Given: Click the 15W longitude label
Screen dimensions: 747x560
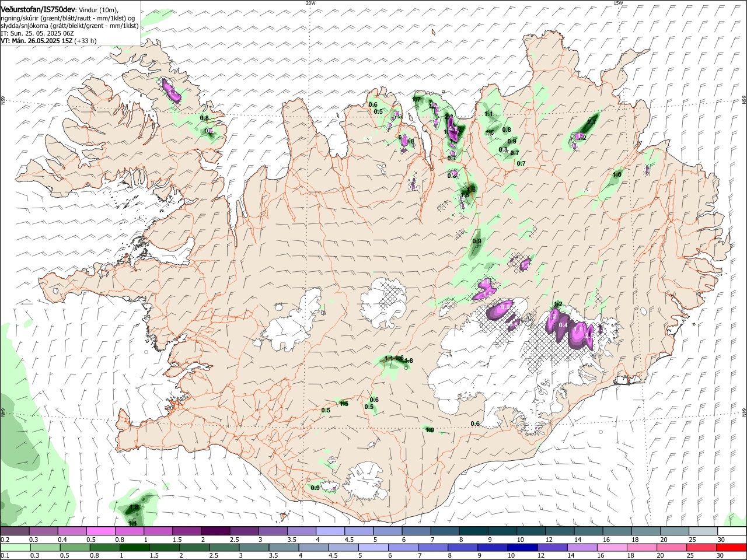Looking at the screenshot, I should click(618, 3).
